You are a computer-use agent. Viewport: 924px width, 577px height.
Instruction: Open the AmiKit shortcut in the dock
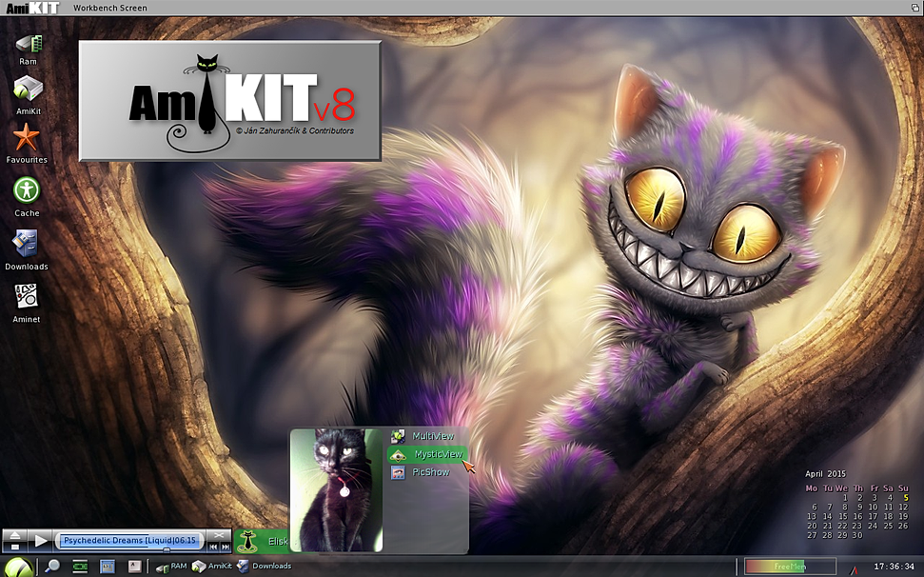[211, 567]
